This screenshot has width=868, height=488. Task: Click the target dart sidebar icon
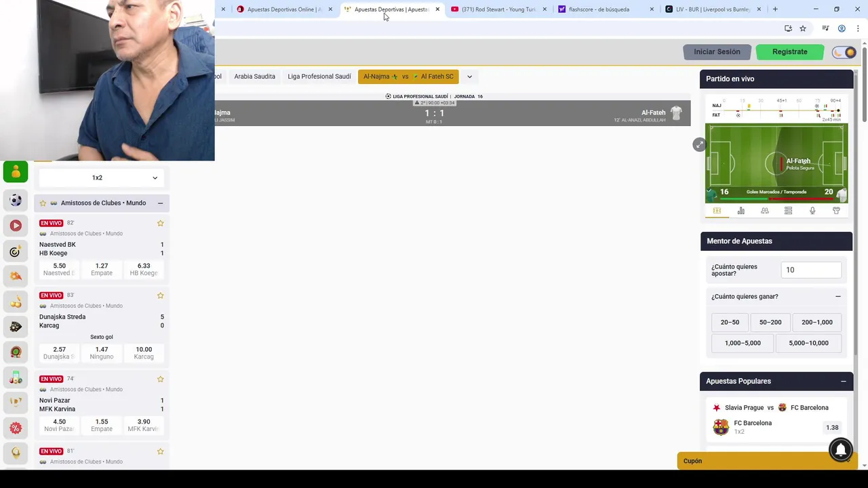16,251
